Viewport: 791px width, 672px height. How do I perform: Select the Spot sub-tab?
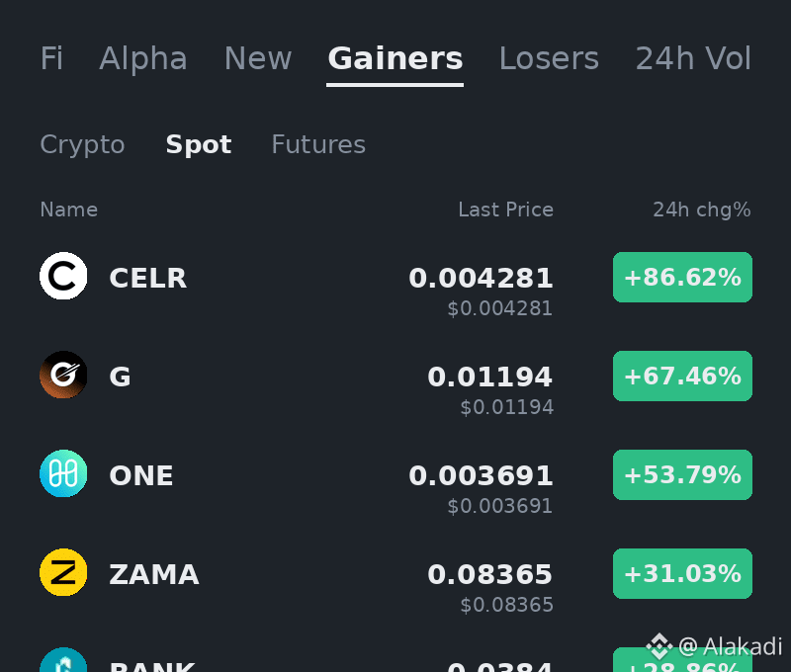[199, 144]
